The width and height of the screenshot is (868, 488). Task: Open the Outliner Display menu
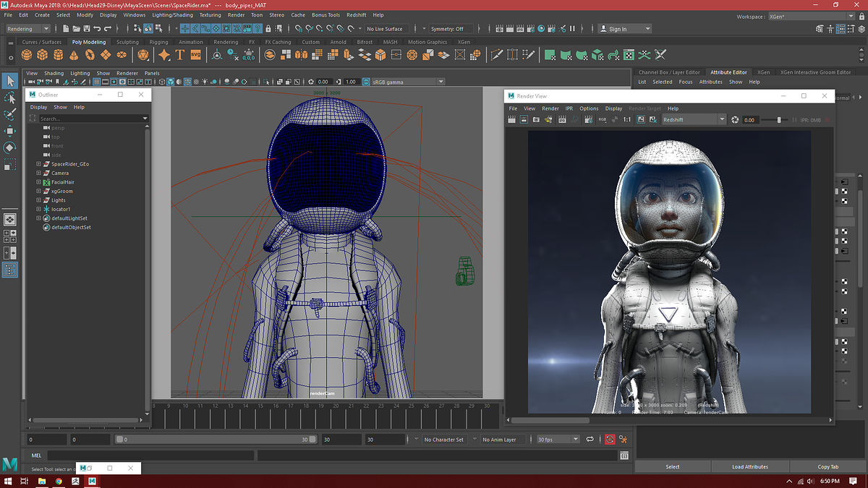(x=38, y=107)
